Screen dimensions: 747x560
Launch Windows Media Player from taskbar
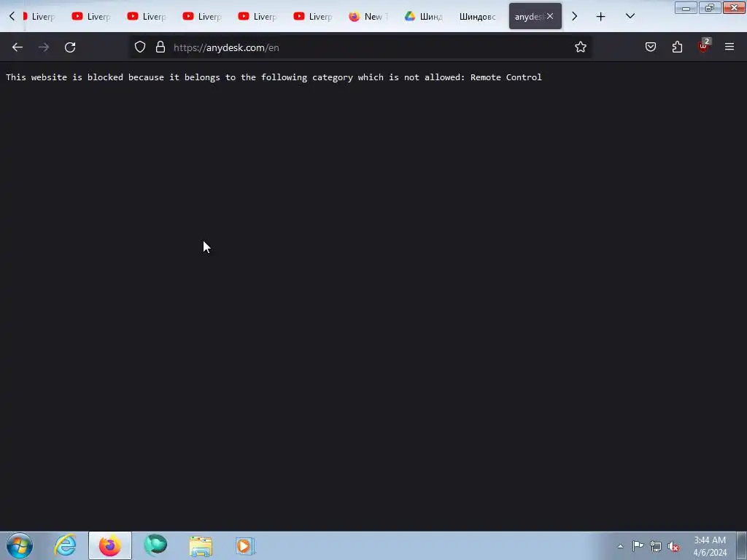245,545
